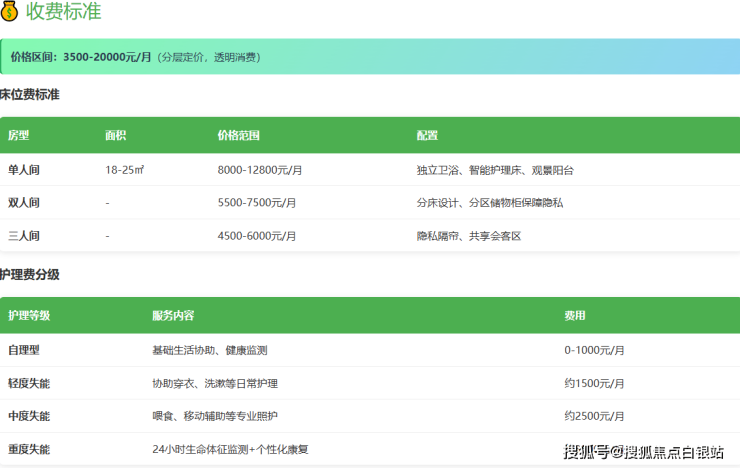
Task: Select the 单人间 row label
Action: (24, 170)
